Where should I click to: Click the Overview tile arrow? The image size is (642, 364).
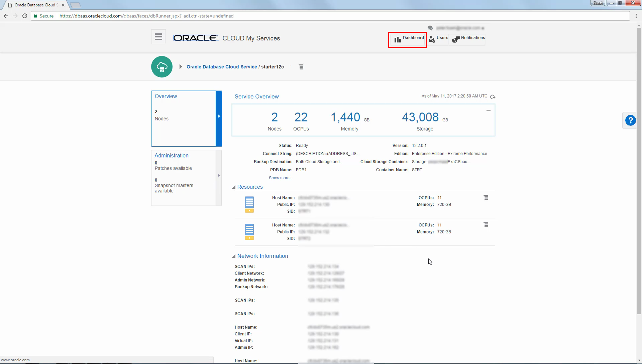coord(219,116)
